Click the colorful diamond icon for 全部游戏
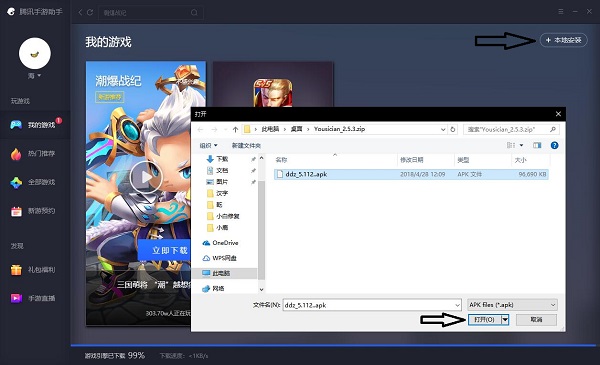600x365 pixels. click(x=16, y=182)
